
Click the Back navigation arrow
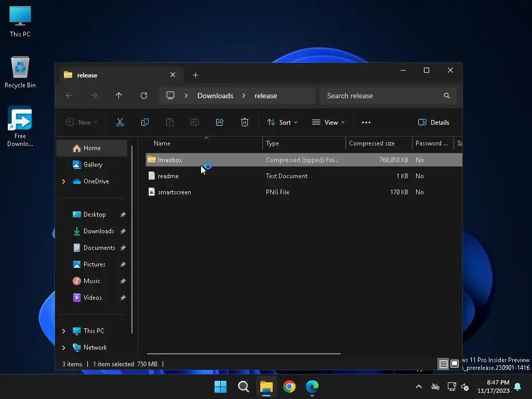[69, 96]
